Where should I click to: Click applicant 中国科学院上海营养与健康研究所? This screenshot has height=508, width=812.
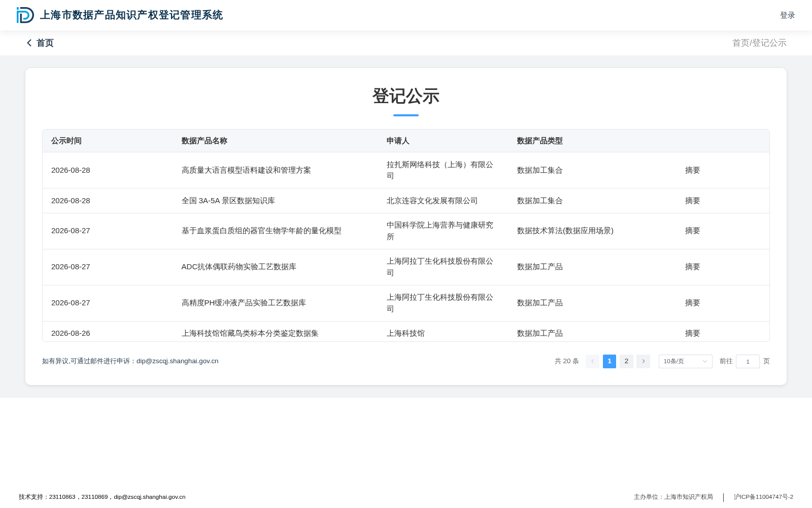click(x=440, y=231)
